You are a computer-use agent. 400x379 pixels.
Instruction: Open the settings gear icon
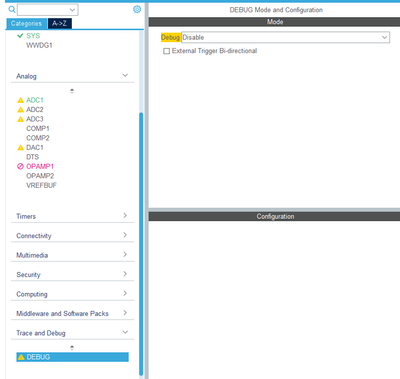pos(137,9)
